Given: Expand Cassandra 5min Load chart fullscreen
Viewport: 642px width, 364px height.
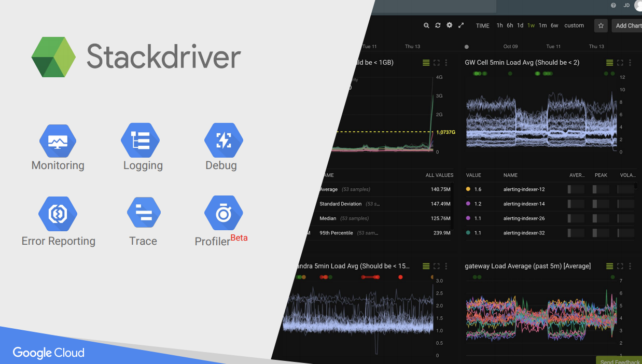Looking at the screenshot, I should [436, 266].
